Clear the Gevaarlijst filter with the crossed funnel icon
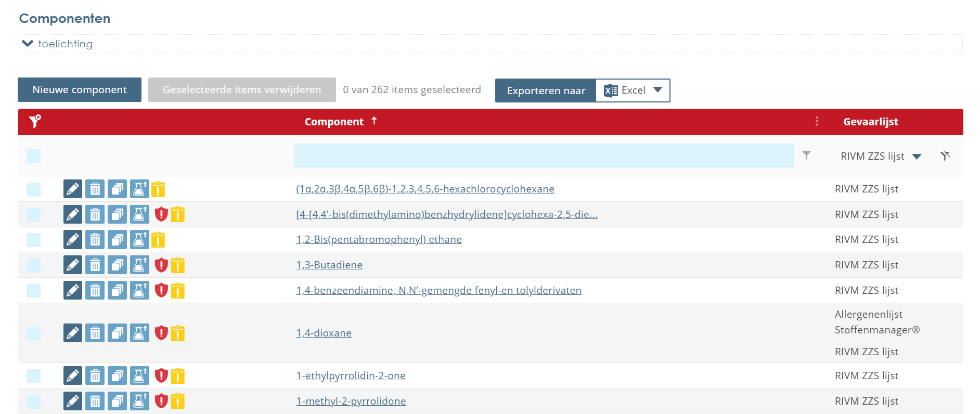The width and height of the screenshot is (980, 414). 945,156
